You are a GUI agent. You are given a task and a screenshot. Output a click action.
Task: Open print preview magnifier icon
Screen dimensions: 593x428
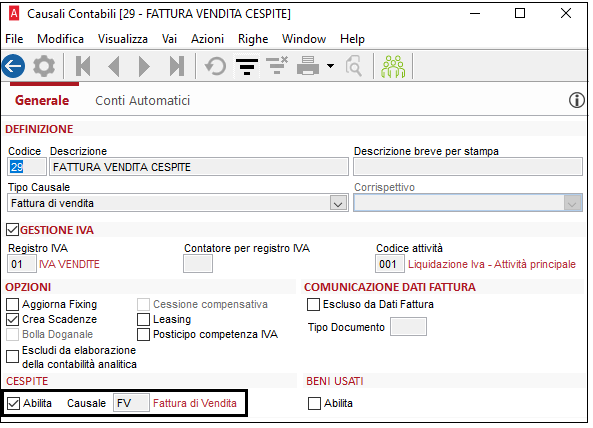tap(354, 66)
